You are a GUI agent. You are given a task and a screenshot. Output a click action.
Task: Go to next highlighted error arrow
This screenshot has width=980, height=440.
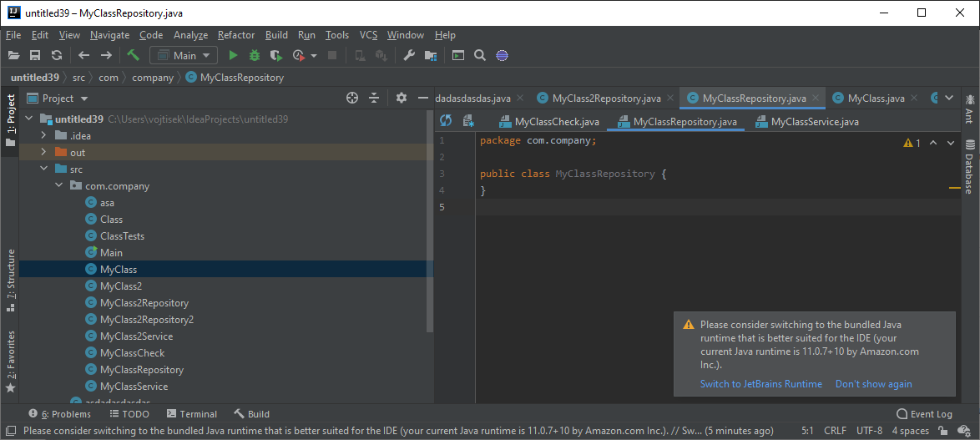pos(951,143)
